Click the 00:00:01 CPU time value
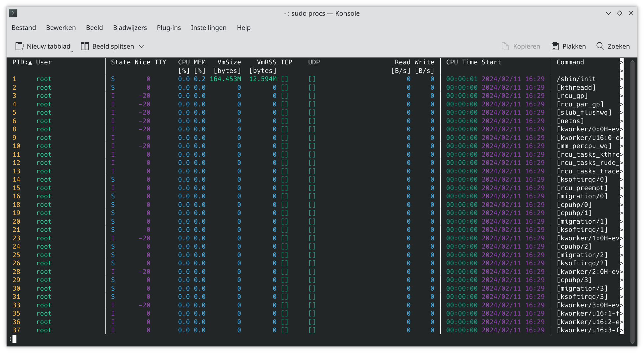 [462, 79]
